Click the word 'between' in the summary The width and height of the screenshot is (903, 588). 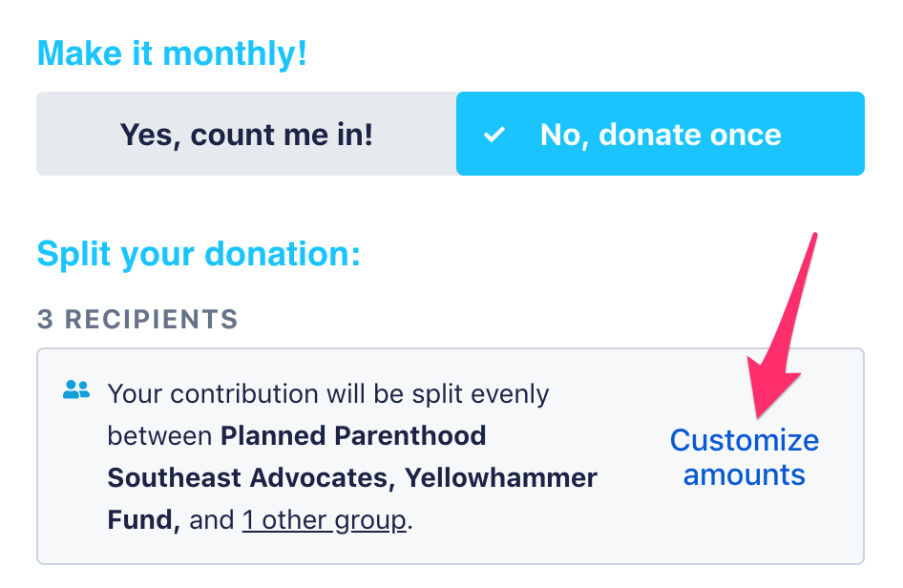click(160, 436)
